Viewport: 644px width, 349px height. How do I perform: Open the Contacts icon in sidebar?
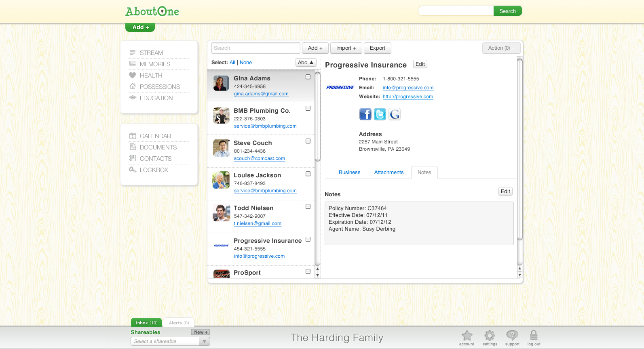pos(132,158)
